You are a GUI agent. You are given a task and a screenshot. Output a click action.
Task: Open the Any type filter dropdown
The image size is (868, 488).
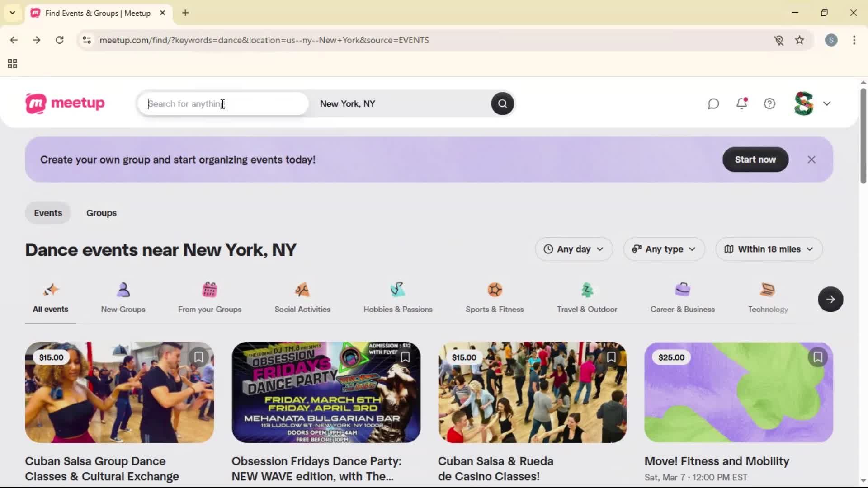(x=663, y=249)
